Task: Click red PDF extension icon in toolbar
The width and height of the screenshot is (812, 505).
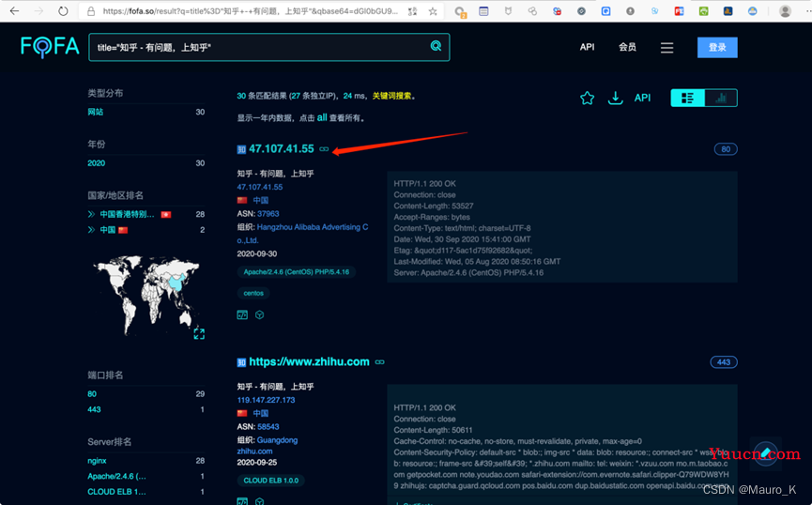Action: pyautogui.click(x=679, y=11)
